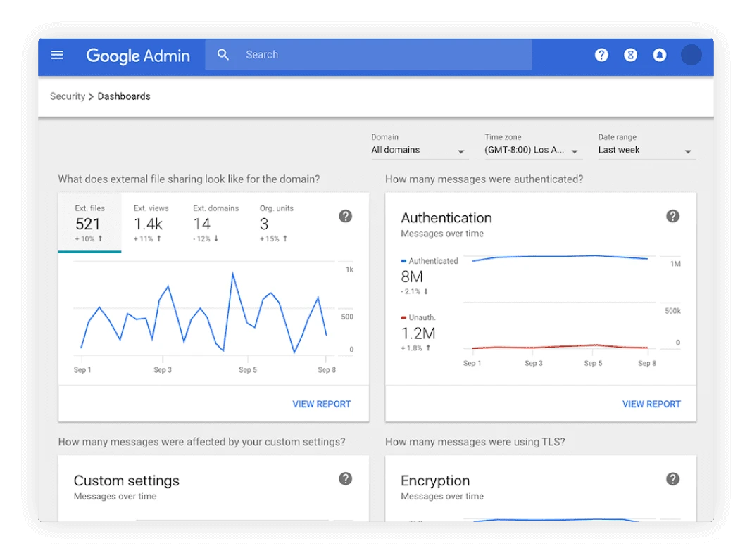Click the help question mark in header
This screenshot has height=560, width=752.
[601, 55]
